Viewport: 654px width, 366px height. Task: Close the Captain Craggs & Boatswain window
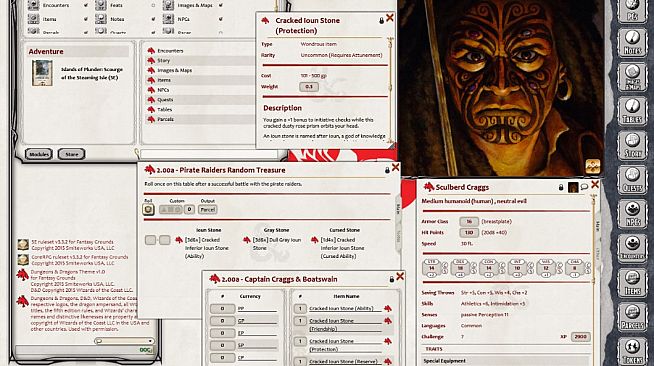(x=400, y=276)
